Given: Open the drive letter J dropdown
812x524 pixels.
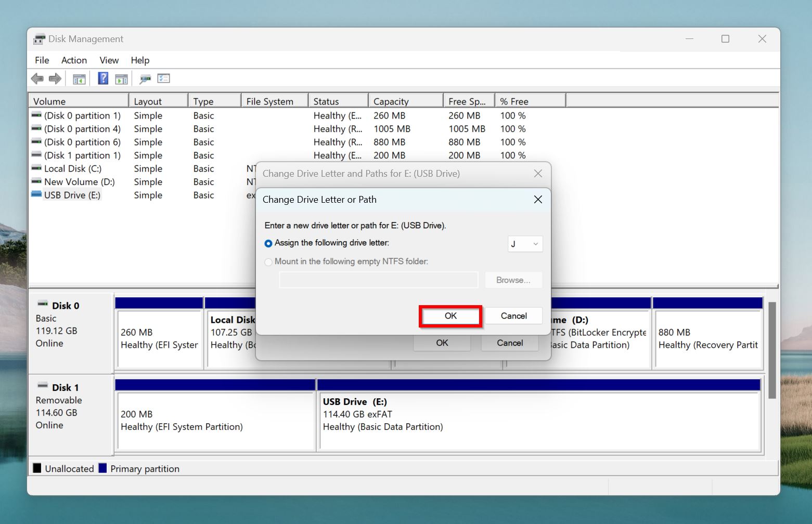Looking at the screenshot, I should pos(525,244).
